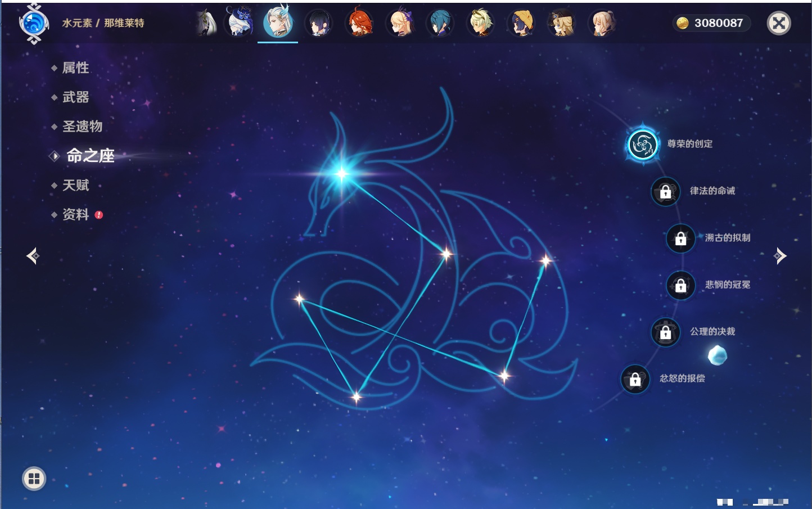Pick the blue-haired character avatar

(440, 24)
